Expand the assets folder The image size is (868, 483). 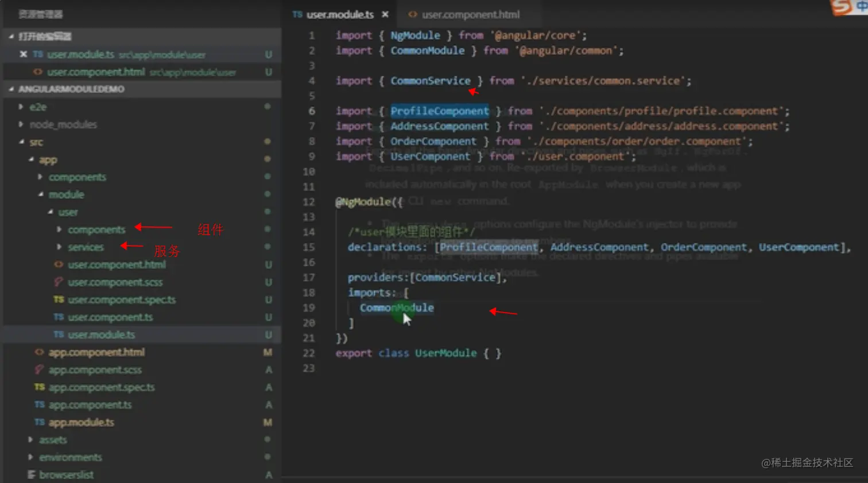click(31, 440)
